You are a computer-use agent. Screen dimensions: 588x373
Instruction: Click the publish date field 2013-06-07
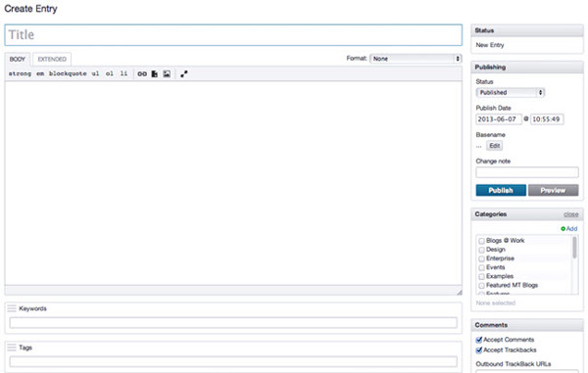tap(499, 119)
